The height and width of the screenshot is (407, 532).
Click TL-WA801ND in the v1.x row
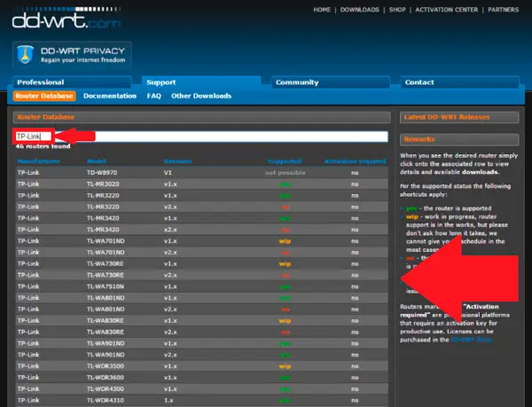tap(106, 298)
